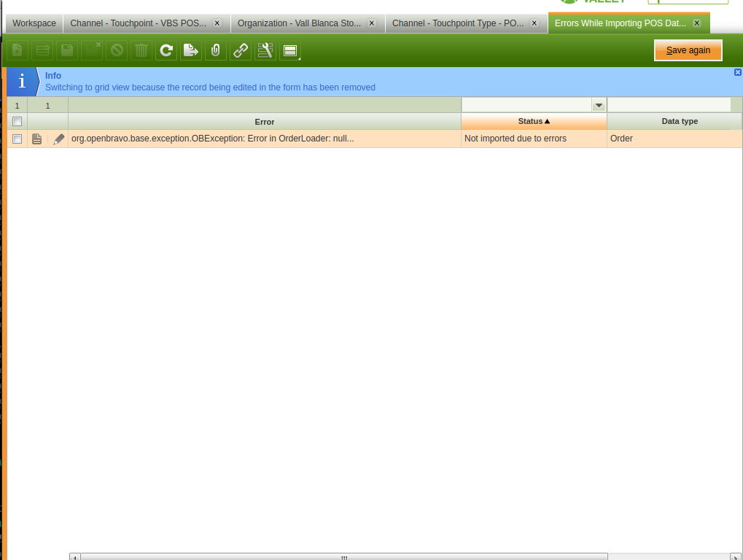Click the Undo/Cancel changes icon

[x=117, y=50]
